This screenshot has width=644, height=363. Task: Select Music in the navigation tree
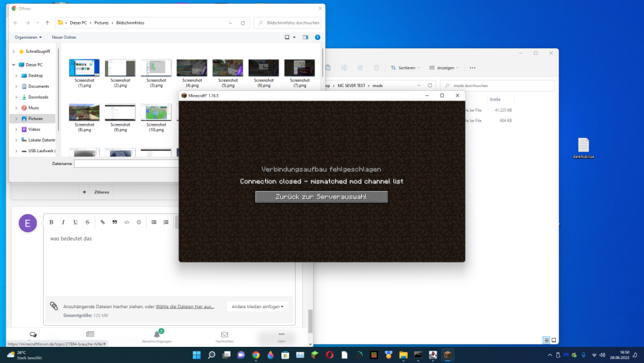click(x=33, y=108)
